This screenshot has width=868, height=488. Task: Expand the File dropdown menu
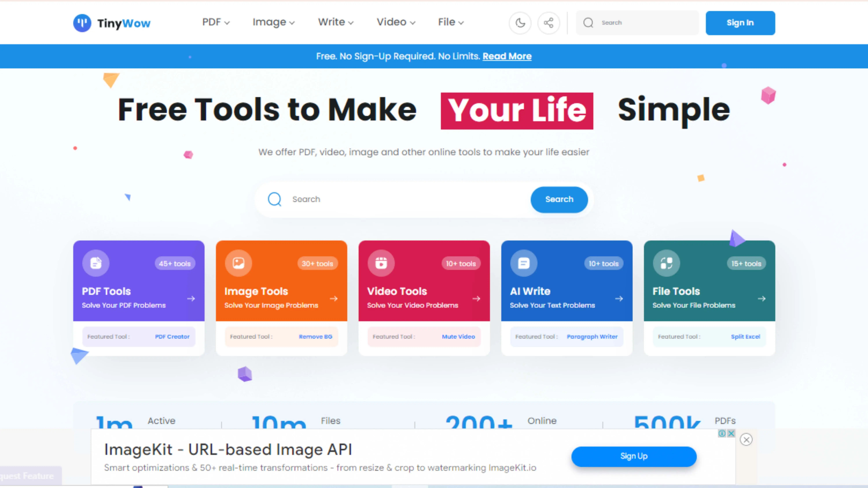pyautogui.click(x=451, y=22)
